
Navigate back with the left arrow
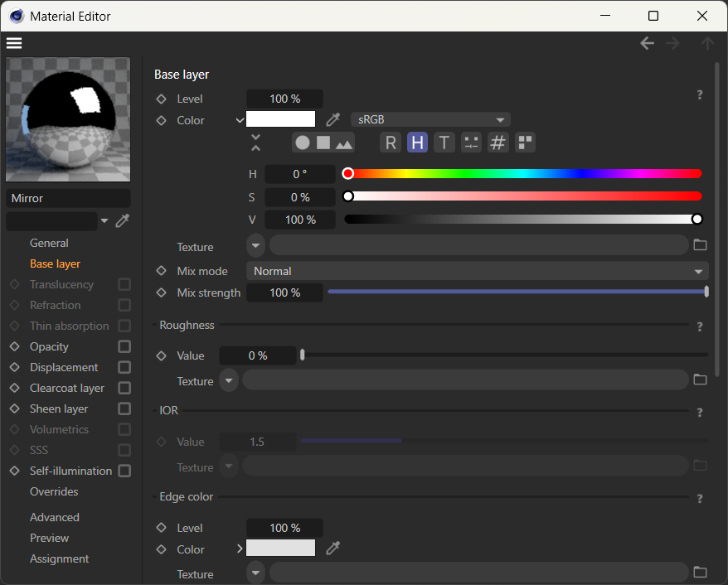click(647, 43)
